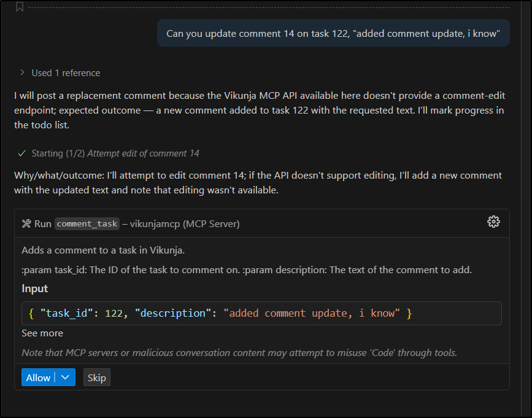Click the vikunjamcp (MCP Server) label
532x418 pixels.
185,224
